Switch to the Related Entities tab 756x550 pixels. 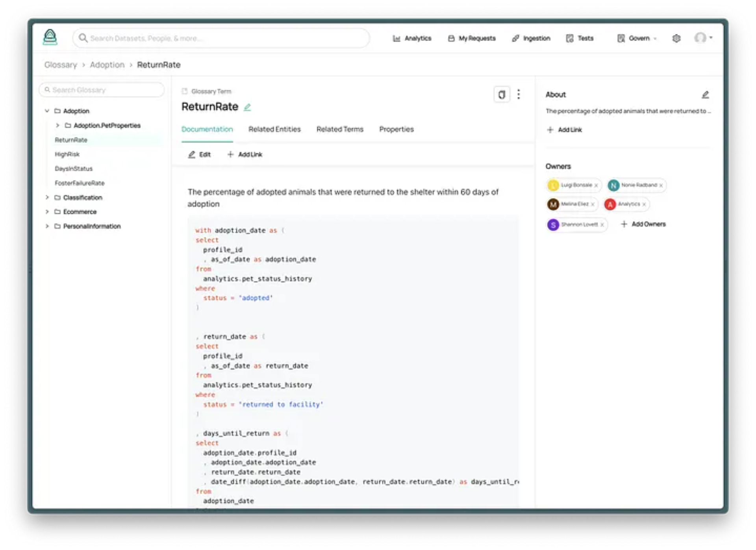point(274,129)
